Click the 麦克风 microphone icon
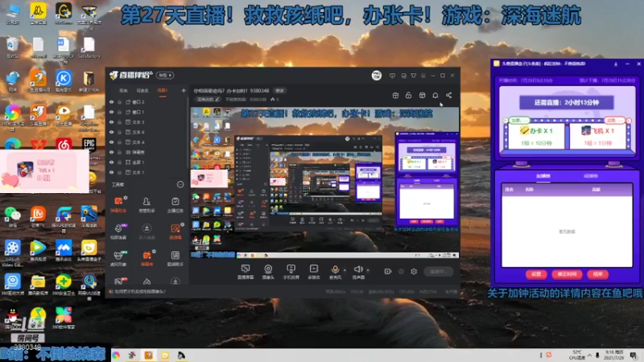The height and width of the screenshot is (362, 644). click(335, 269)
